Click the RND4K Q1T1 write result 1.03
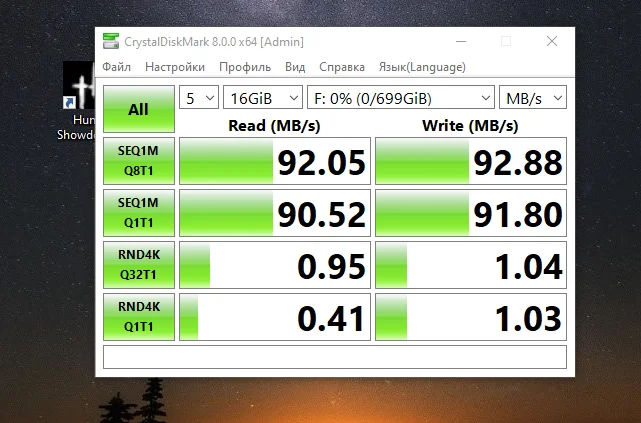 coord(471,317)
